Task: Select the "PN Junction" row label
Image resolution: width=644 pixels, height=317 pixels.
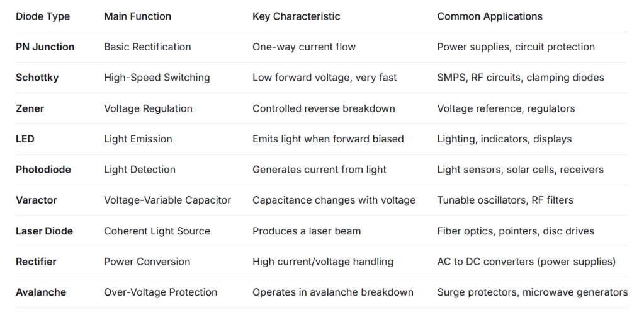Action: click(45, 47)
